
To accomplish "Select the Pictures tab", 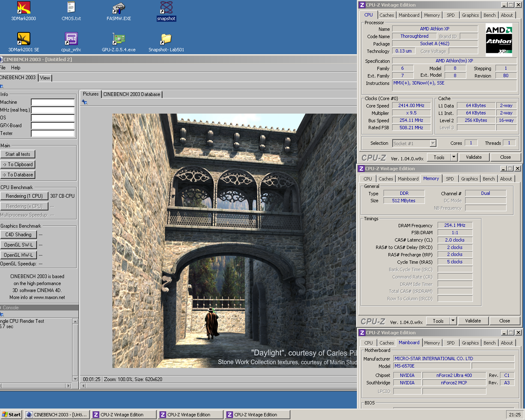I will click(x=91, y=94).
